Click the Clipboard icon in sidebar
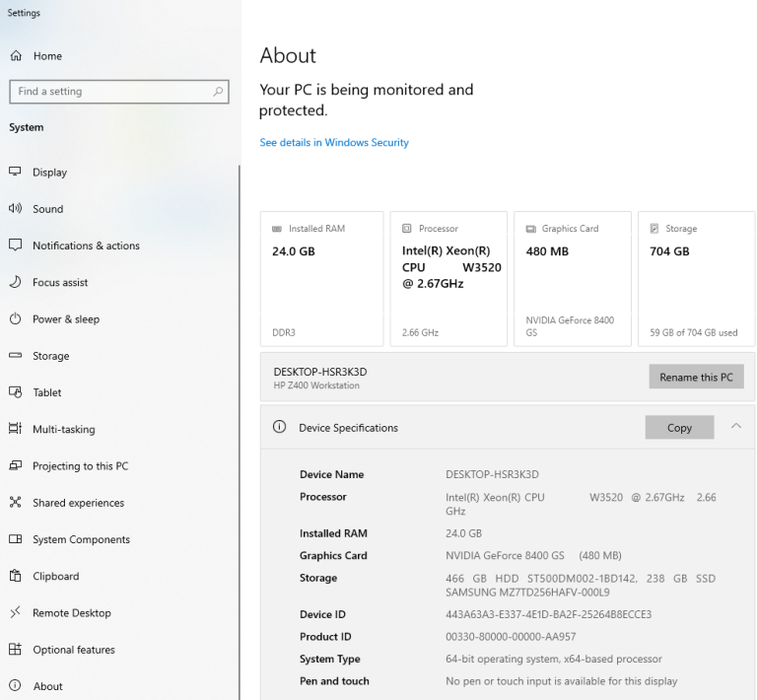Screen dimensions: 757x700 [x=16, y=576]
